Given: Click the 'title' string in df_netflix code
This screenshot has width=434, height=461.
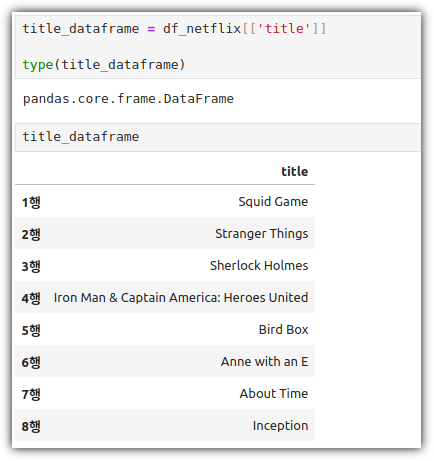Looking at the screenshot, I should point(284,29).
